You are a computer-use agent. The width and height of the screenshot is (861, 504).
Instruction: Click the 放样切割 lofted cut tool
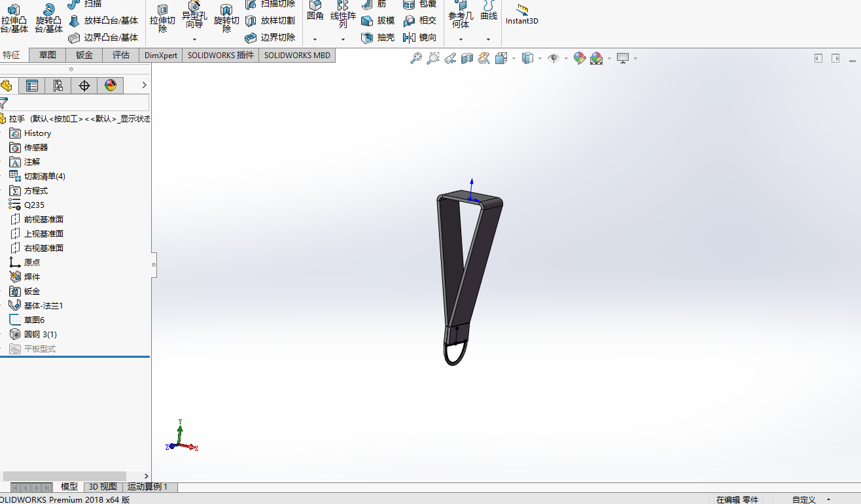[270, 21]
